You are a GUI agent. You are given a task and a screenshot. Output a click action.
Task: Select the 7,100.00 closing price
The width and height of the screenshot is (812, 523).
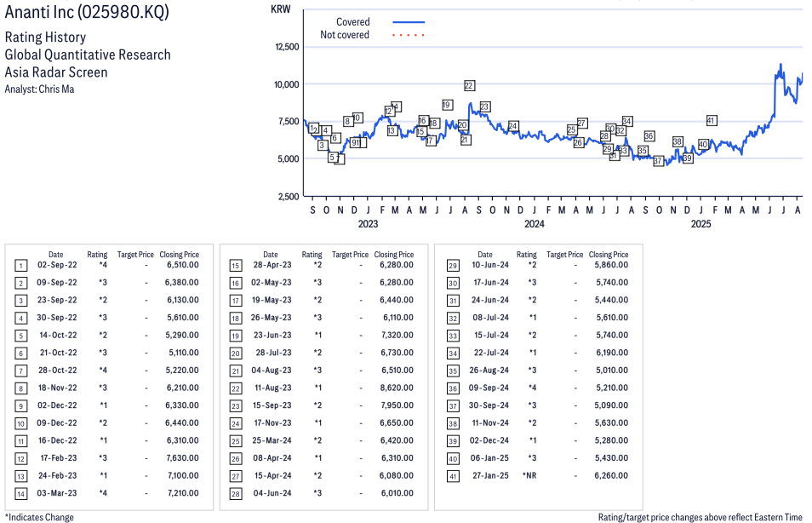pyautogui.click(x=183, y=475)
